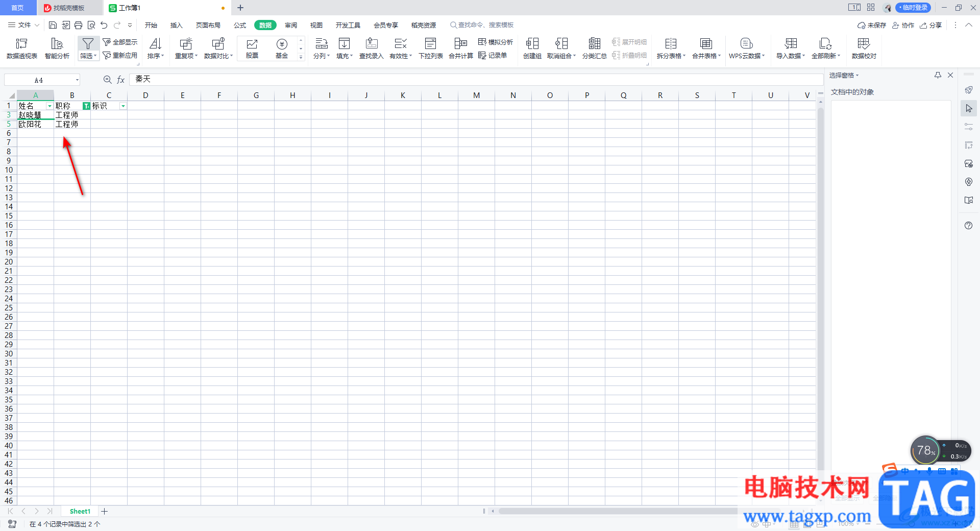The height and width of the screenshot is (531, 980).
Task: Open the filter dropdown on 标识 header
Action: tap(123, 106)
